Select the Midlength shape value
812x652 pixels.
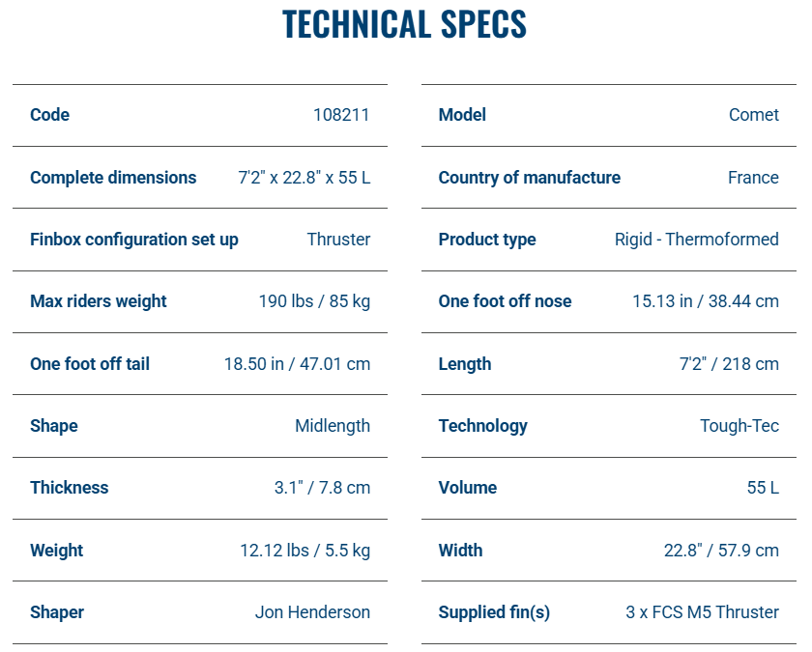click(333, 426)
